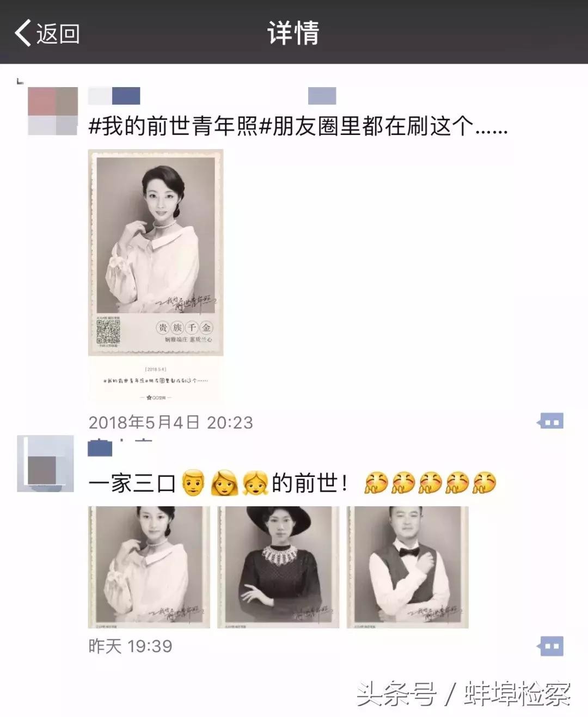This screenshot has height=717, width=588.
Task: Tap the 昨天 19:39 timestamp
Action: (130, 646)
